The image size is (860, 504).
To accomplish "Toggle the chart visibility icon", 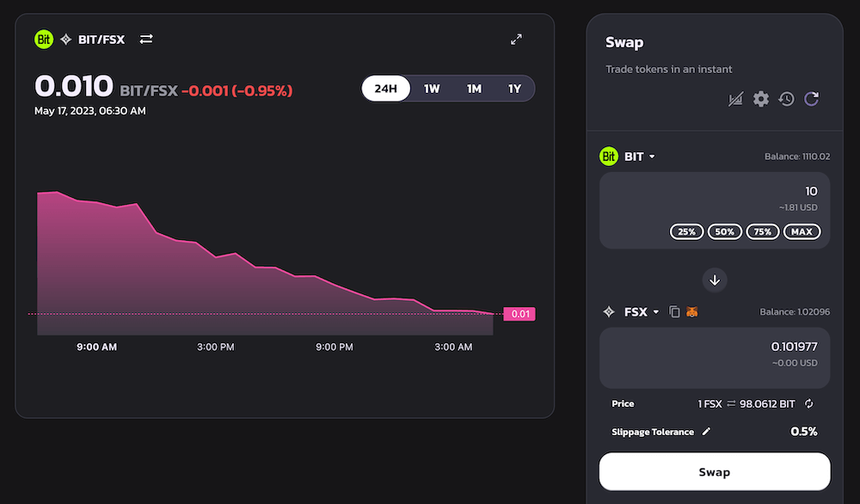I will (735, 99).
